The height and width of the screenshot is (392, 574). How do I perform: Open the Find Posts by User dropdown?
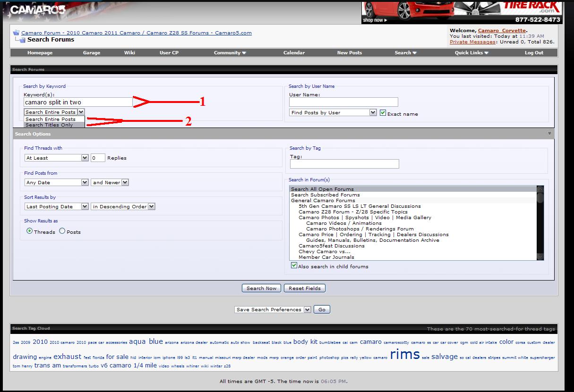pos(372,112)
